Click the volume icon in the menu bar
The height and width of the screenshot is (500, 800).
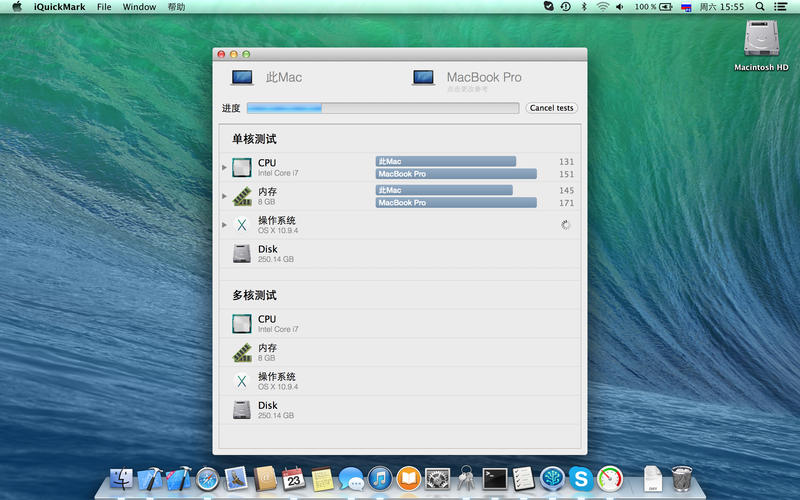[619, 7]
